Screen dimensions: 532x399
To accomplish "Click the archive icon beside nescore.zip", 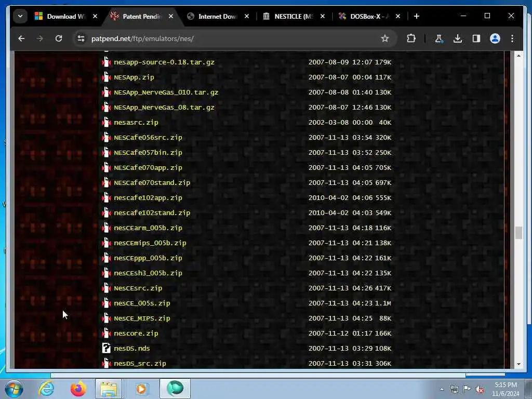I will (x=107, y=333).
